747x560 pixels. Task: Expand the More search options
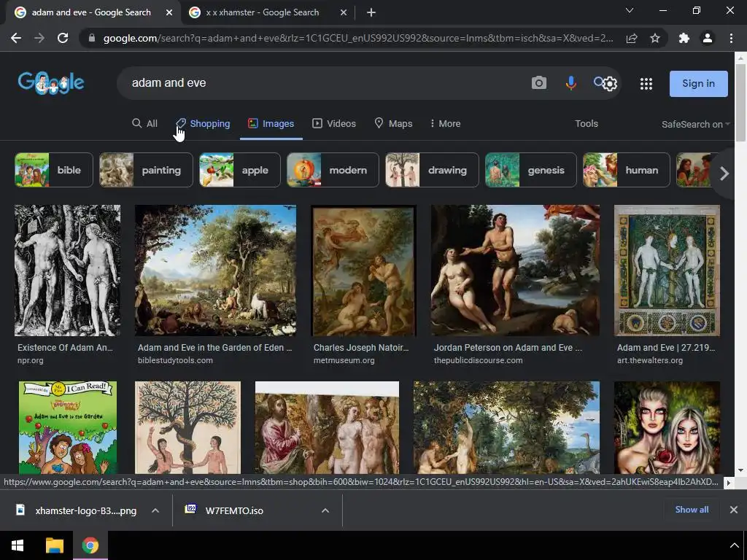tap(445, 124)
